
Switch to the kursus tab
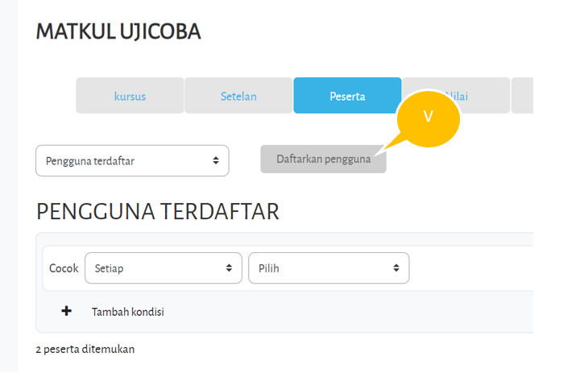point(130,96)
